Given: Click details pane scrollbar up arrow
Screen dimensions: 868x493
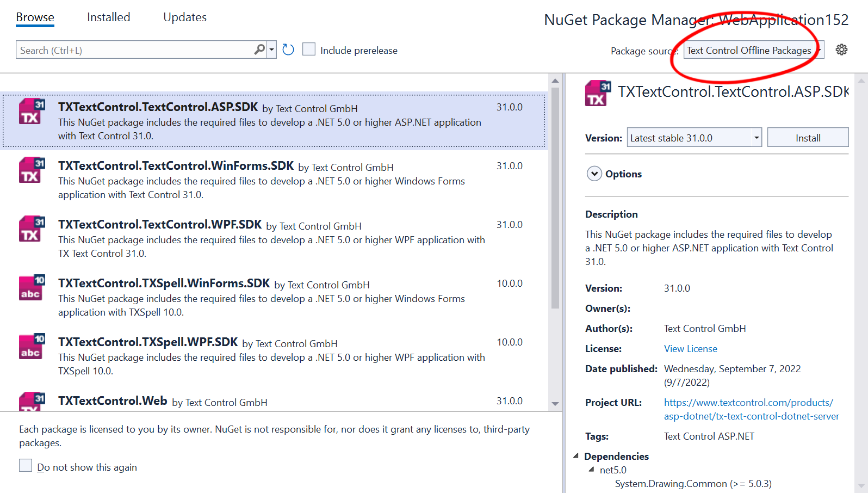Looking at the screenshot, I should 861,81.
